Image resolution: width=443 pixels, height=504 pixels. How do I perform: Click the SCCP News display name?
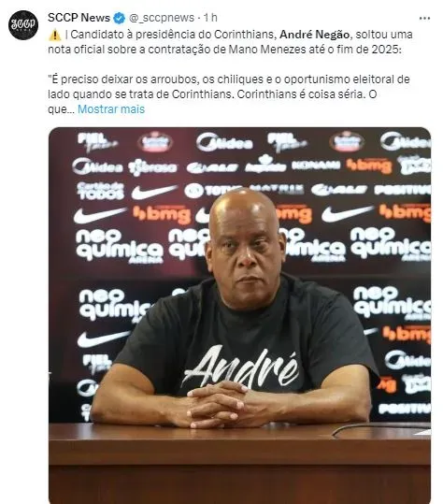coord(79,18)
